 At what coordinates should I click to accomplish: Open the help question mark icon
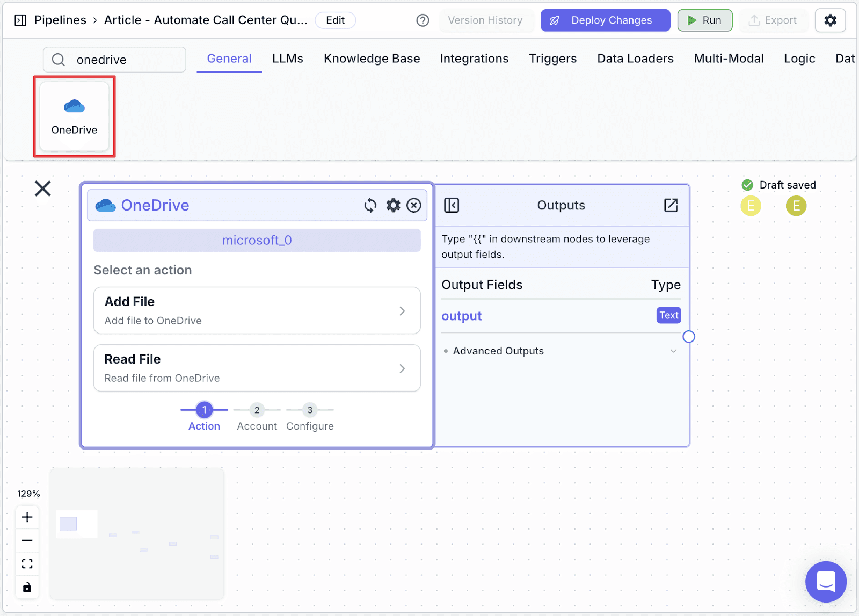[423, 20]
